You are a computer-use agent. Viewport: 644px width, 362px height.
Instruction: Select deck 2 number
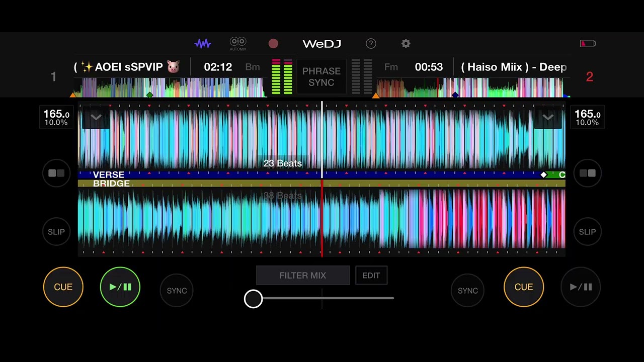590,76
